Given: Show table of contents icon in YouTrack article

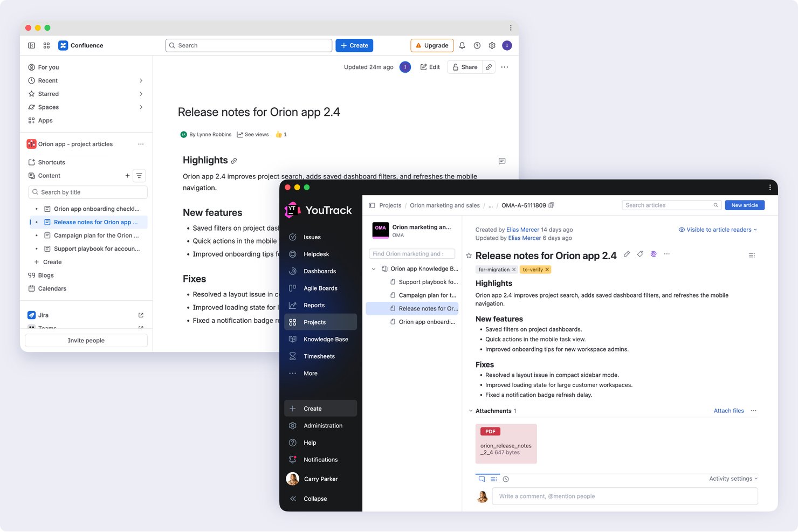Looking at the screenshot, I should tap(752, 255).
